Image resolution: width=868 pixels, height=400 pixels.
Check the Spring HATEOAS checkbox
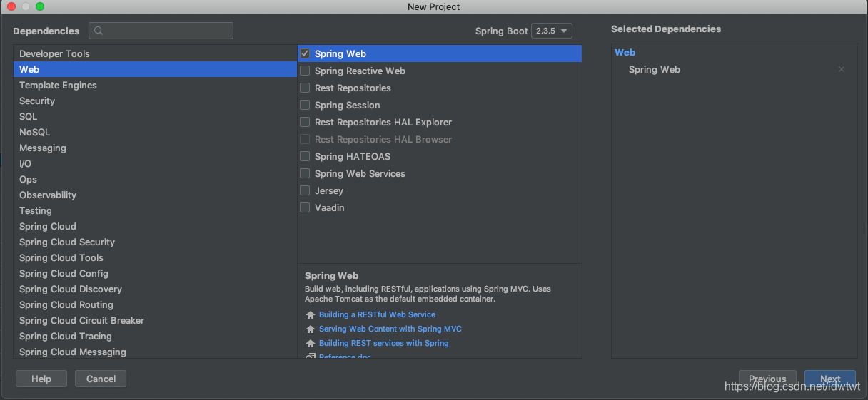click(x=305, y=156)
